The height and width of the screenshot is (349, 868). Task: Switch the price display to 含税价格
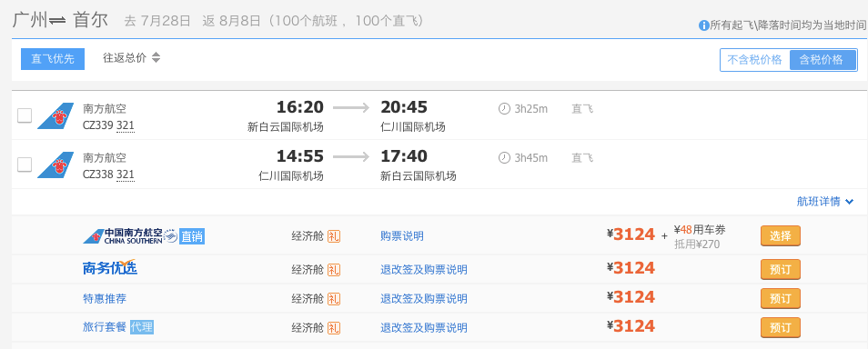823,60
